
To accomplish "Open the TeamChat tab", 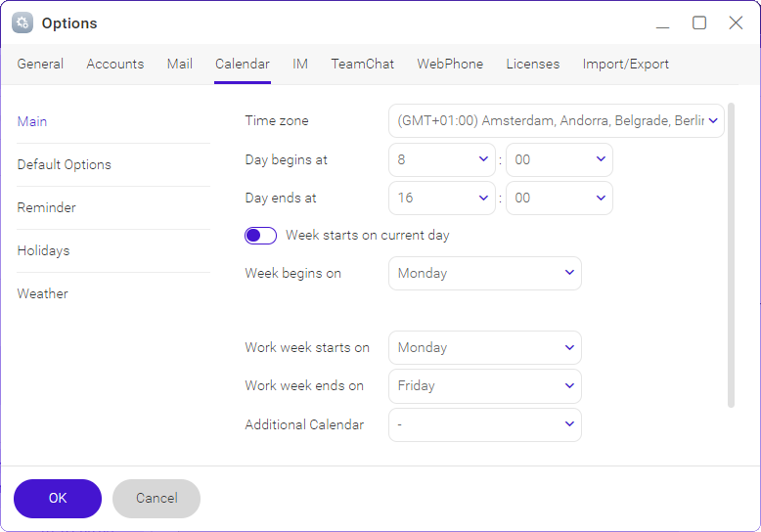I will [x=363, y=65].
